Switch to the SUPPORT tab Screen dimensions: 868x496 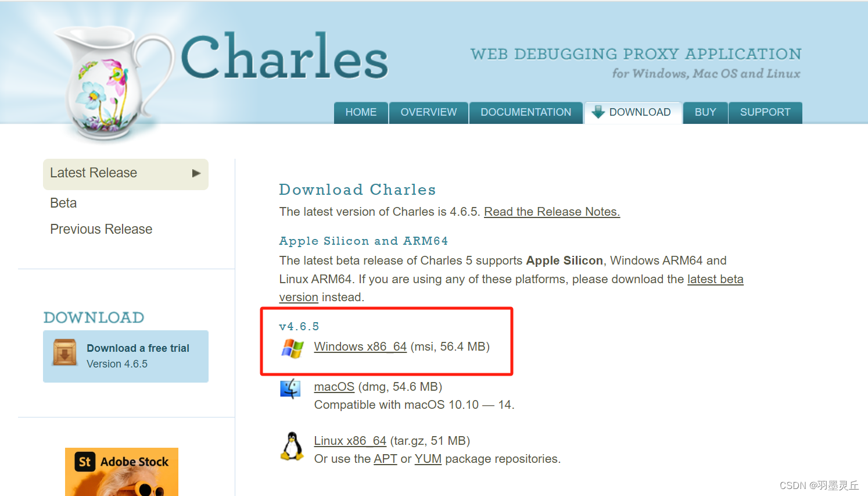pos(765,112)
